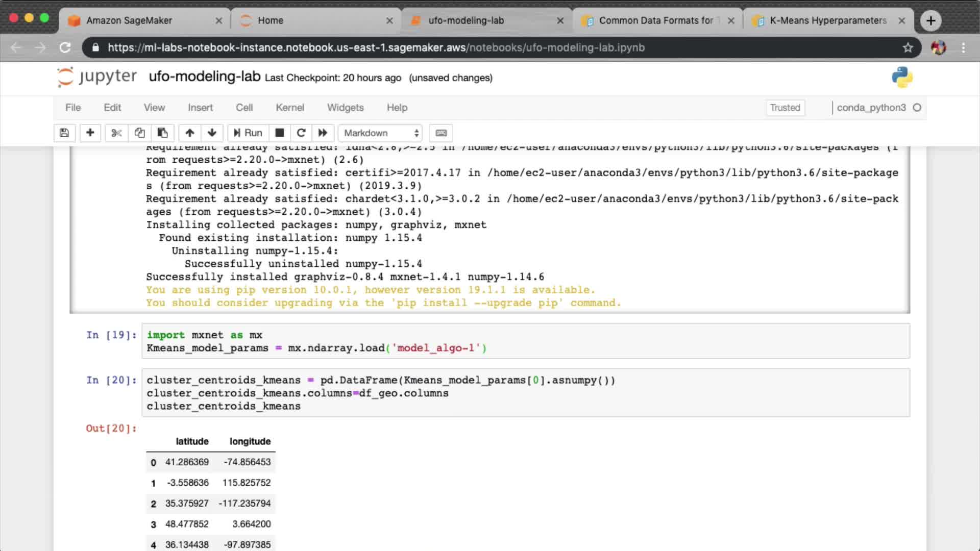The height and width of the screenshot is (551, 980).
Task: Click the save and checkpoint icon
Action: coord(64,133)
